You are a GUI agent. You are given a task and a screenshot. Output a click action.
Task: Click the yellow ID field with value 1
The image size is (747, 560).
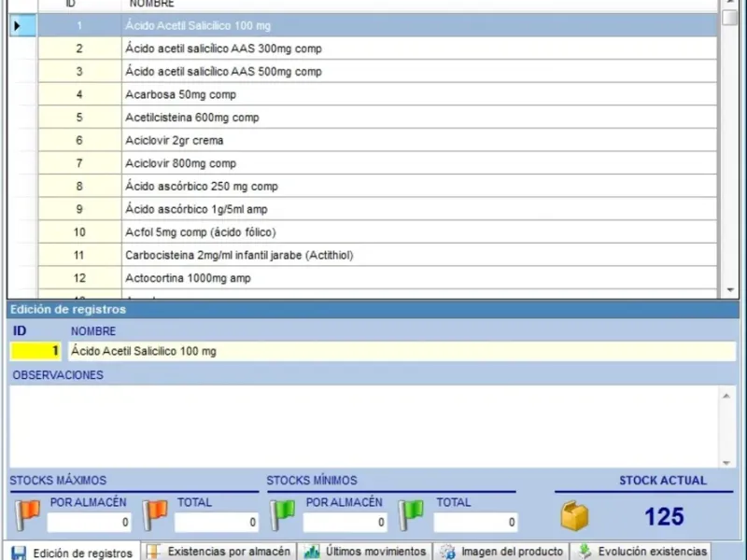coord(35,351)
